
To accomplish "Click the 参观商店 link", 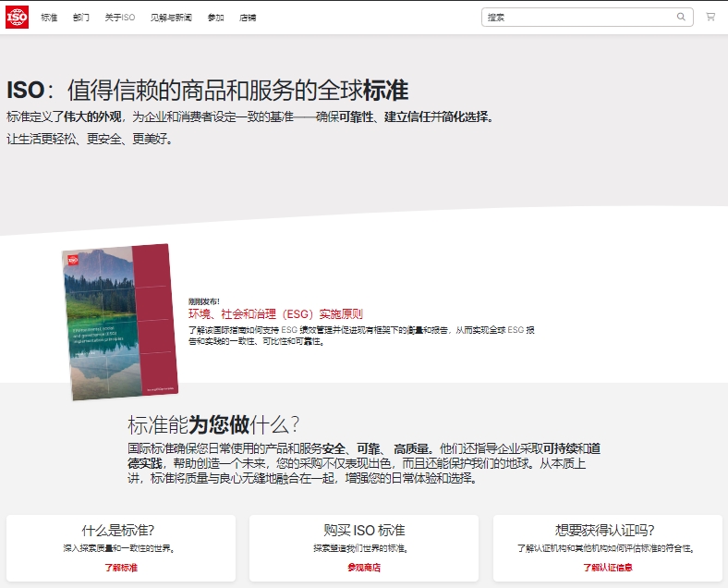I will coord(364,567).
